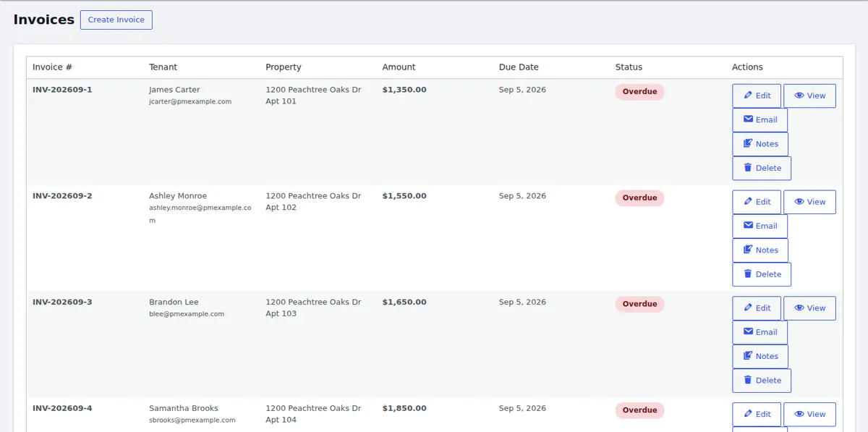The width and height of the screenshot is (868, 432).
Task: View Samantha Brooks's invoice INV-202609-4
Action: [809, 415]
